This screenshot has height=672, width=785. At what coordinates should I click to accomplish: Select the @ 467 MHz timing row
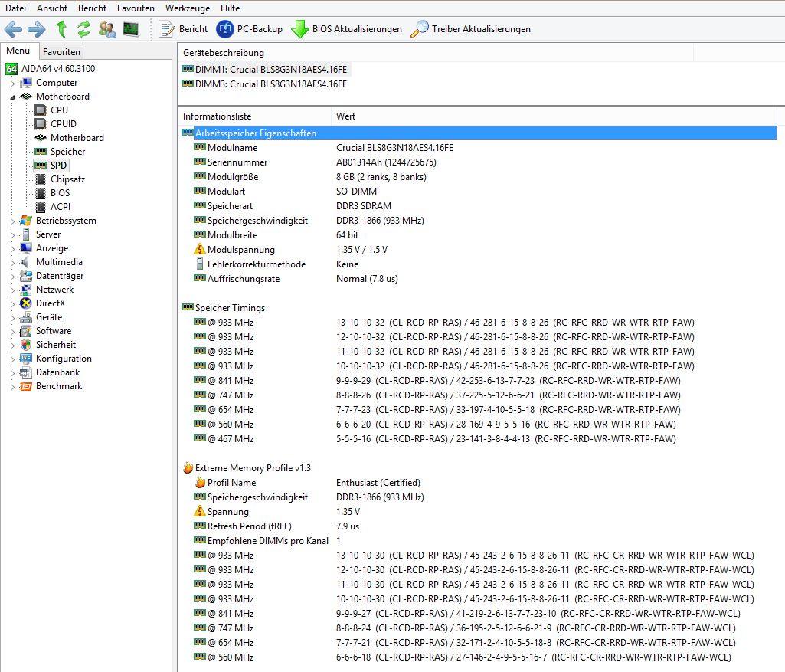click(479, 438)
